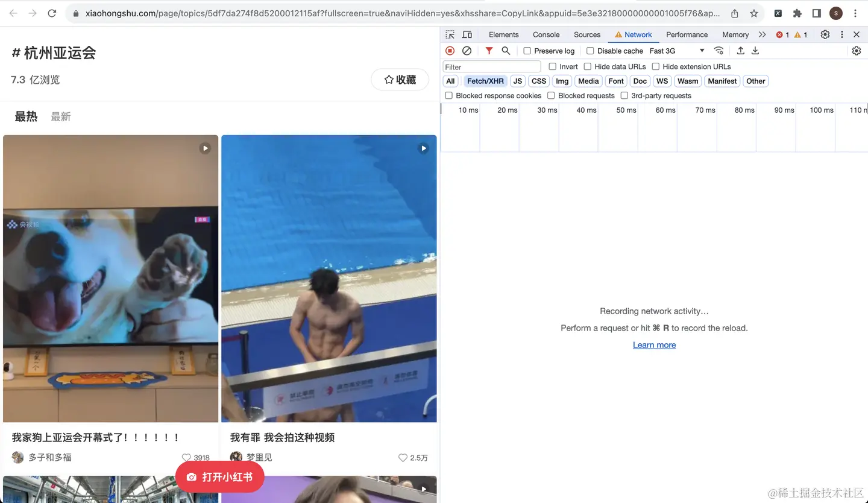Go forward with browser forward arrow
This screenshot has height=503, width=868.
[33, 13]
